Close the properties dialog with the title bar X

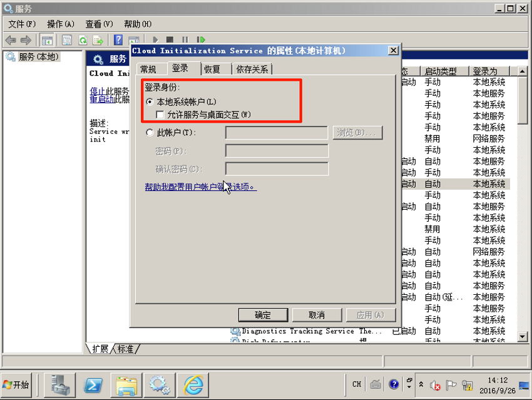point(393,51)
